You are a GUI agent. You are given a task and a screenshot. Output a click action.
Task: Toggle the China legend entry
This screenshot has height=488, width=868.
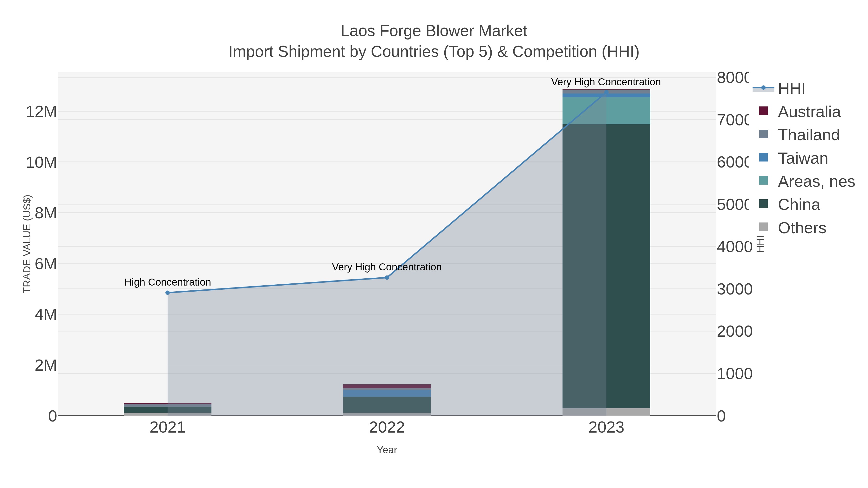(789, 204)
